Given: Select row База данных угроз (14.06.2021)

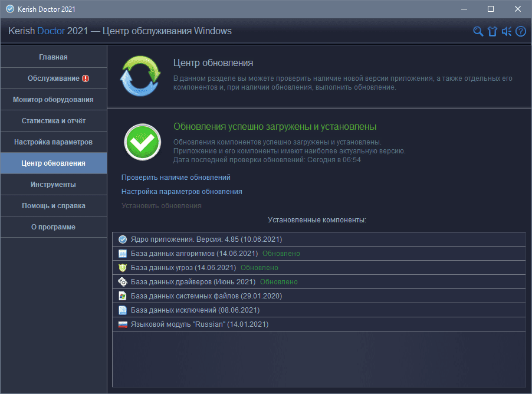Looking at the screenshot, I should point(319,268).
